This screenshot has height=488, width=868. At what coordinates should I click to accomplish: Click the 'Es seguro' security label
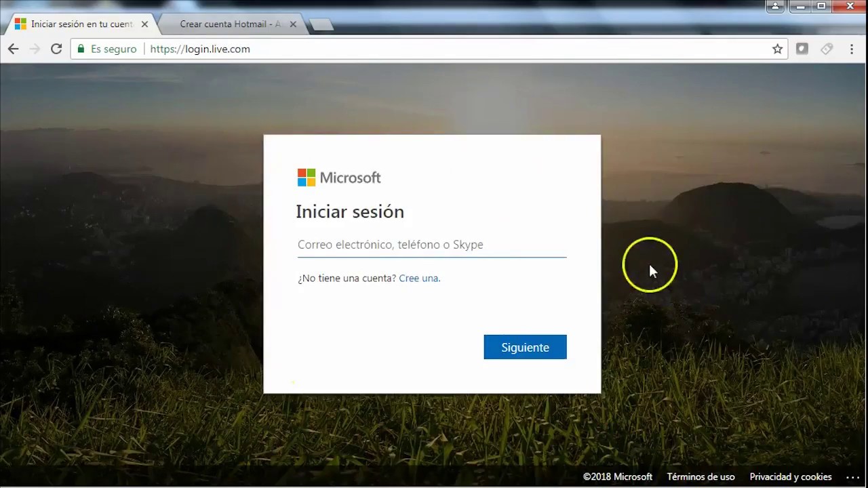coord(113,49)
